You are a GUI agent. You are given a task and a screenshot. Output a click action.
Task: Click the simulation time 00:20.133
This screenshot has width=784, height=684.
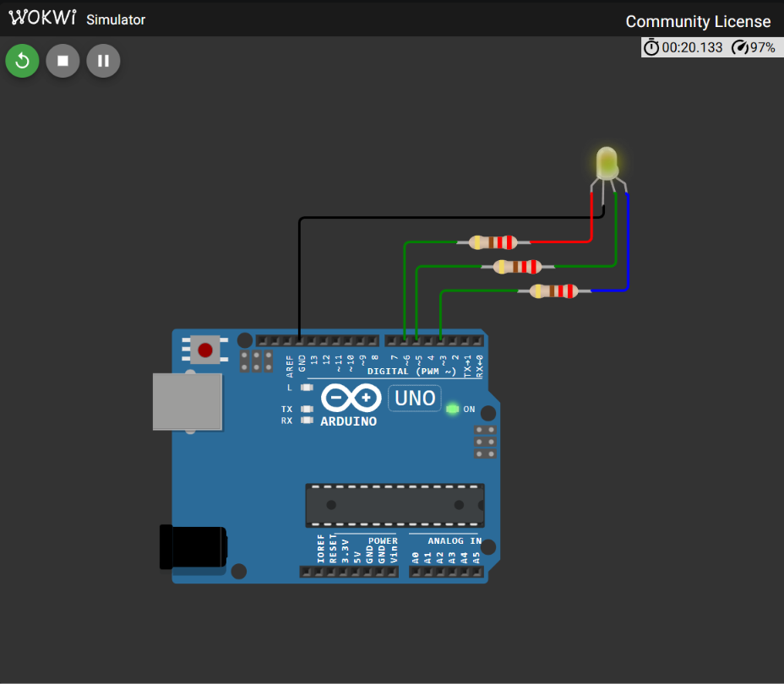692,47
